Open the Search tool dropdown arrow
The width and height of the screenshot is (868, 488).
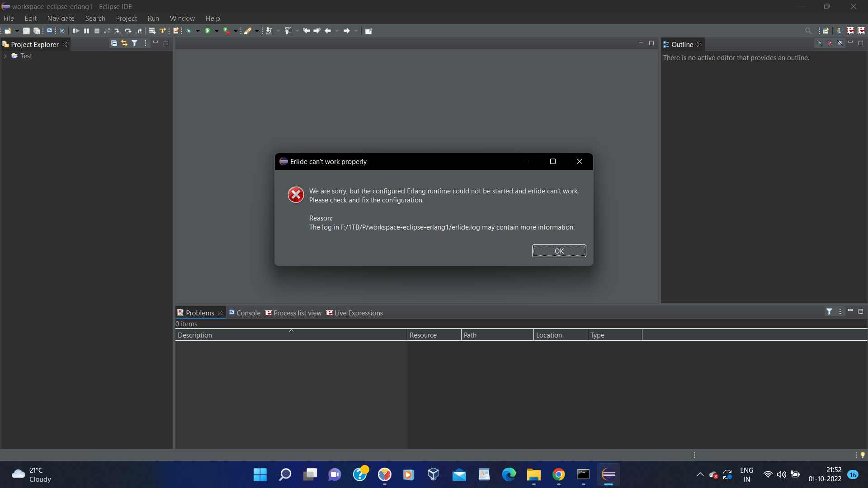(257, 31)
